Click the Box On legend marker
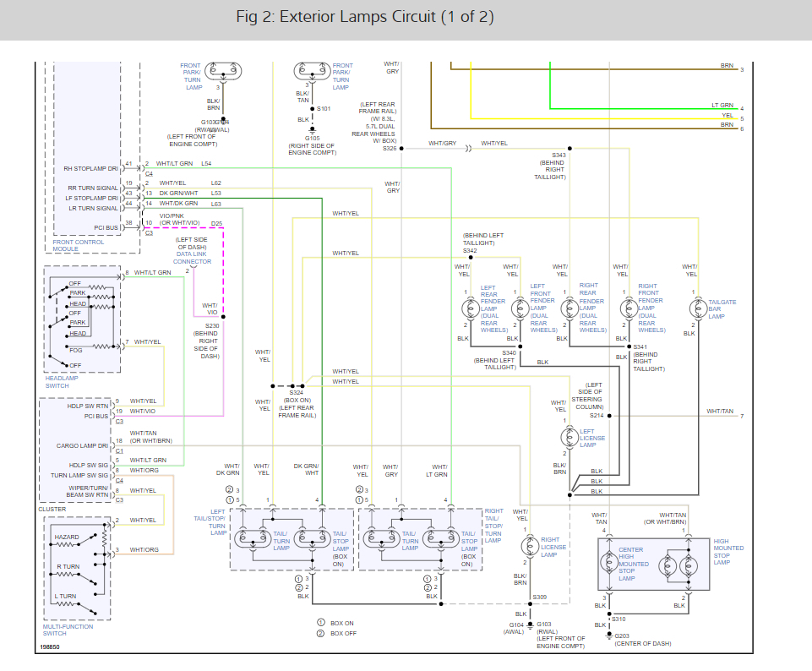Screen dimensions: 812x671 pyautogui.click(x=321, y=622)
